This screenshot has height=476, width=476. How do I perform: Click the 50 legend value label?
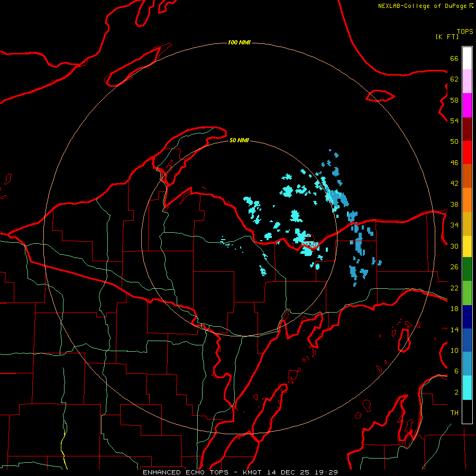[x=454, y=142]
